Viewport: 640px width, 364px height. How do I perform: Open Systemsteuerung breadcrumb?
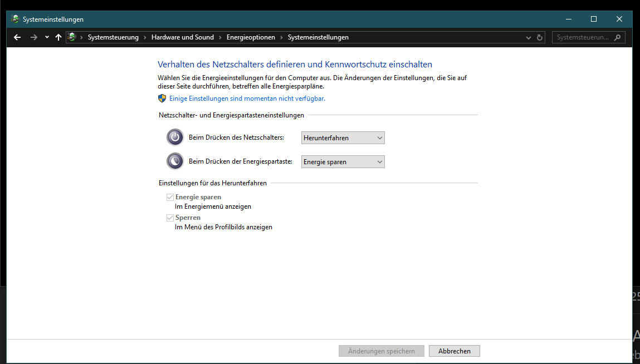(113, 37)
